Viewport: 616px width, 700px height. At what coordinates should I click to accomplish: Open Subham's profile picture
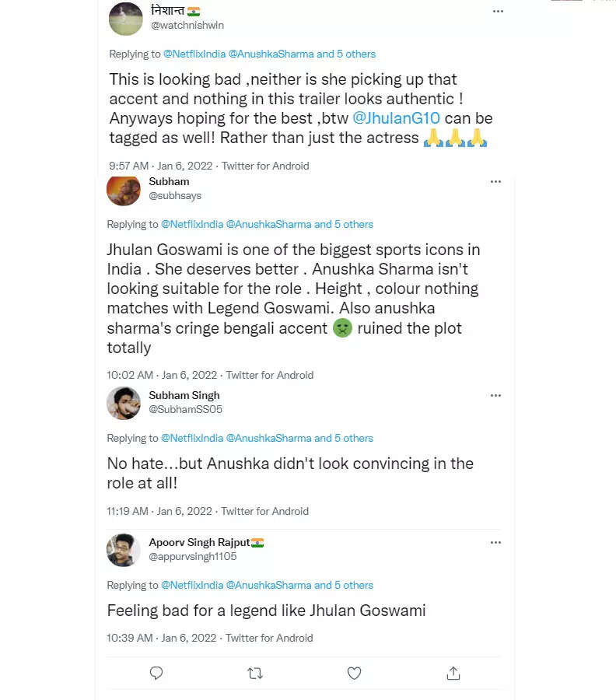124,190
